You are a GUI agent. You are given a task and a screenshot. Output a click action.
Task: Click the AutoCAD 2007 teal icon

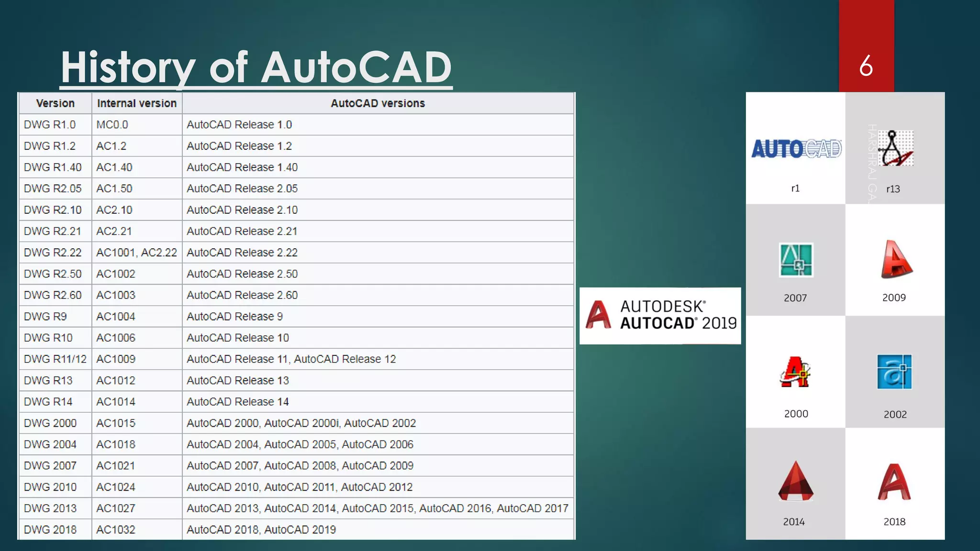(796, 260)
